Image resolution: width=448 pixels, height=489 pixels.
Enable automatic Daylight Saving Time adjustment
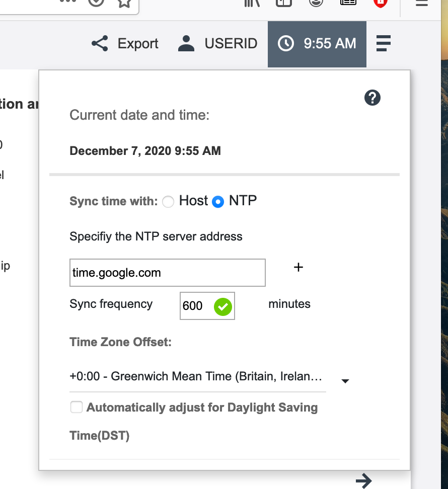click(x=77, y=407)
